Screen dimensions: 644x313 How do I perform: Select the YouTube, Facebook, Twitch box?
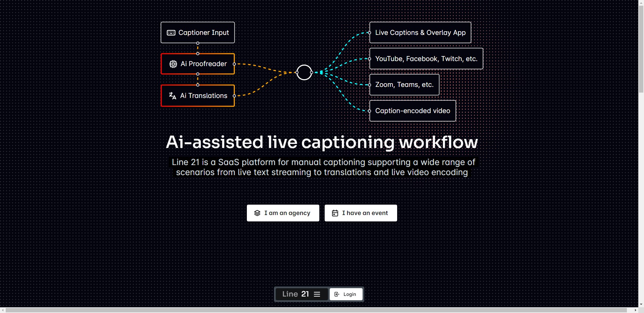pos(426,59)
